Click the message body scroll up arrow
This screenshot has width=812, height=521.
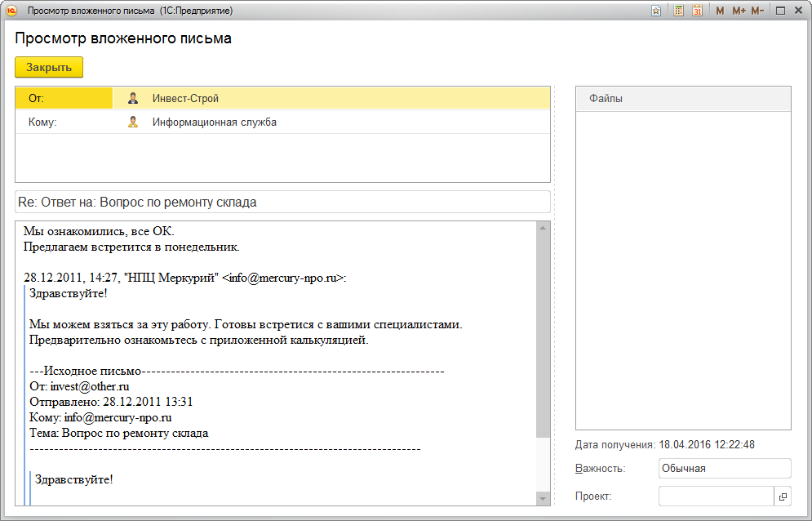click(x=543, y=228)
